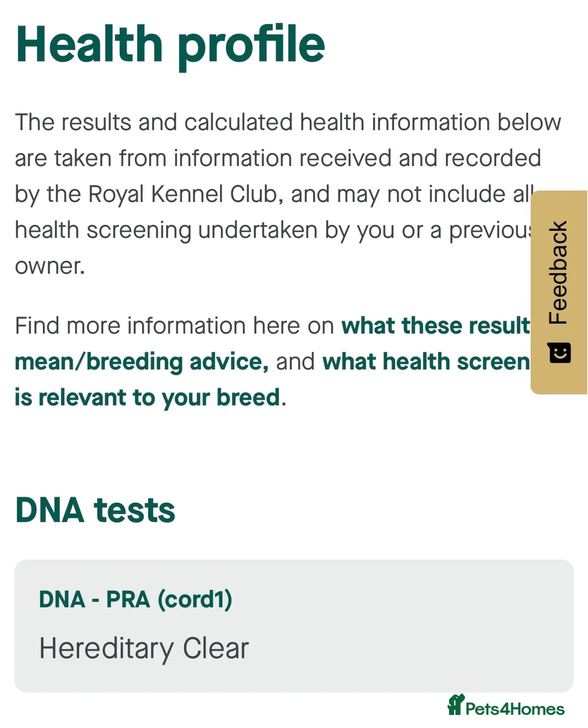Open 'what health screening' link
This screenshot has width=588, height=728.
click(426, 362)
